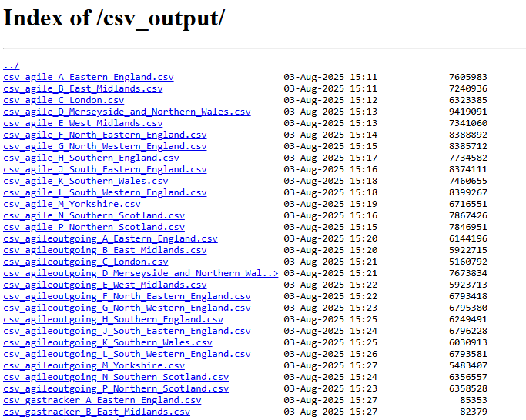Open csv_agileoutgoing_H_Southern_England.csv
Image resolution: width=526 pixels, height=420 pixels.
(x=113, y=319)
